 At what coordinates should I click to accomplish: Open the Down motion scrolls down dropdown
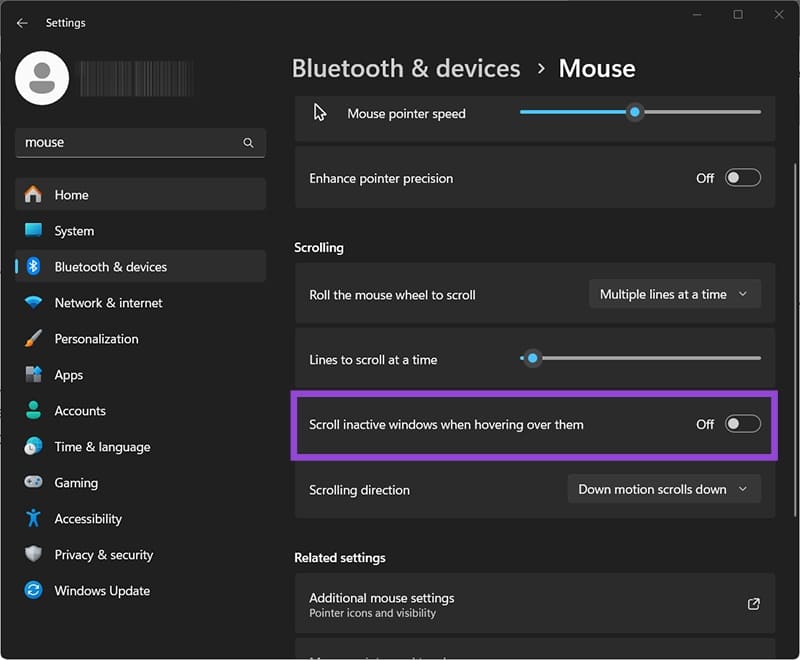664,490
